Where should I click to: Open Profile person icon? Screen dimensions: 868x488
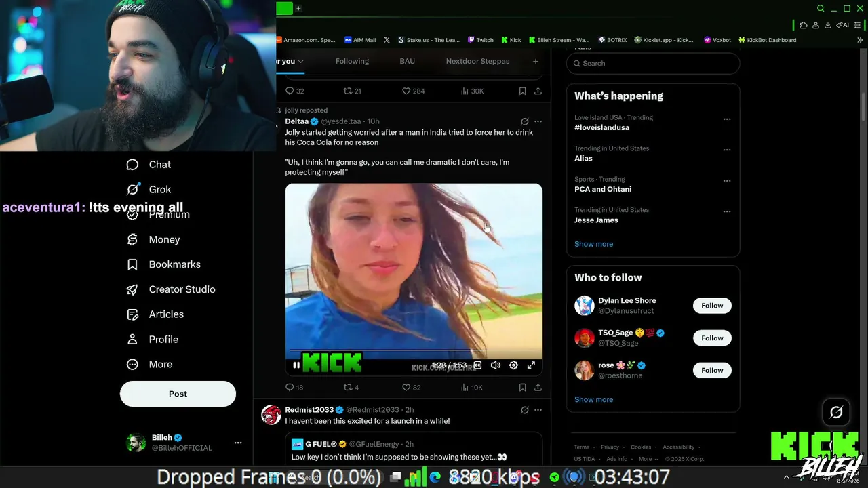click(x=133, y=340)
